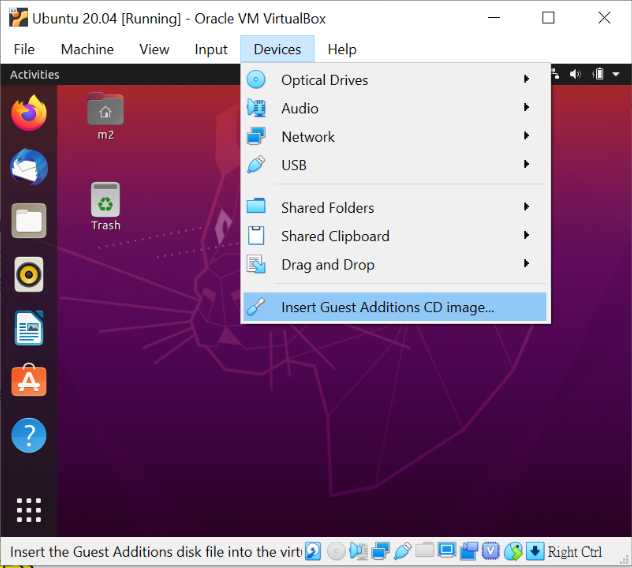
Task: Click the USB plug icon in the menu
Action: point(256,164)
